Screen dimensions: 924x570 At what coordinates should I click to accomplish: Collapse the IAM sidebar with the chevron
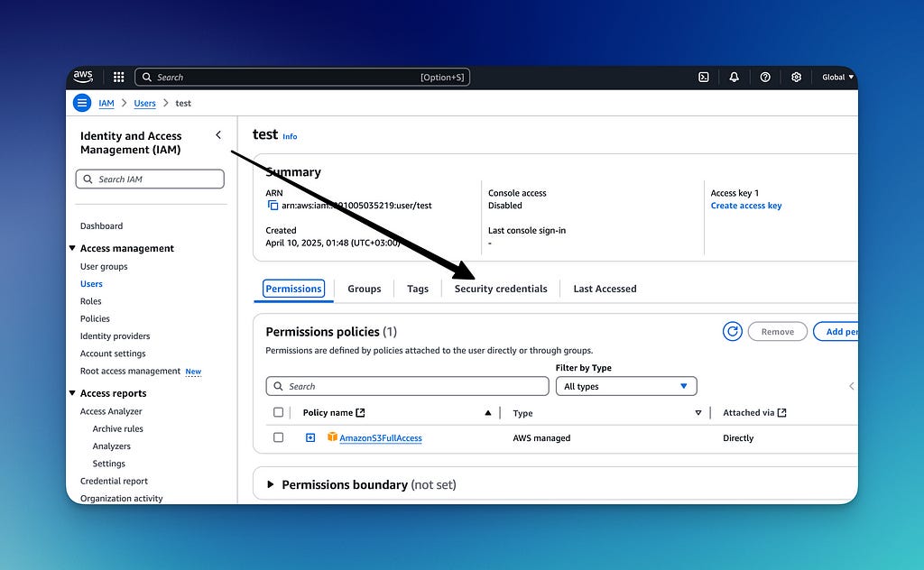coord(218,135)
